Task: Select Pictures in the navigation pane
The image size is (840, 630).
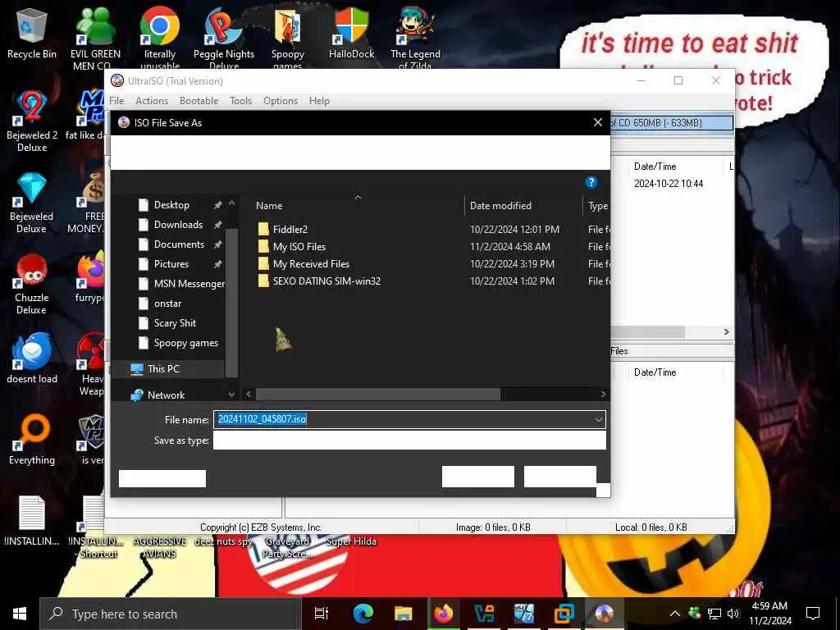Action: click(x=171, y=263)
